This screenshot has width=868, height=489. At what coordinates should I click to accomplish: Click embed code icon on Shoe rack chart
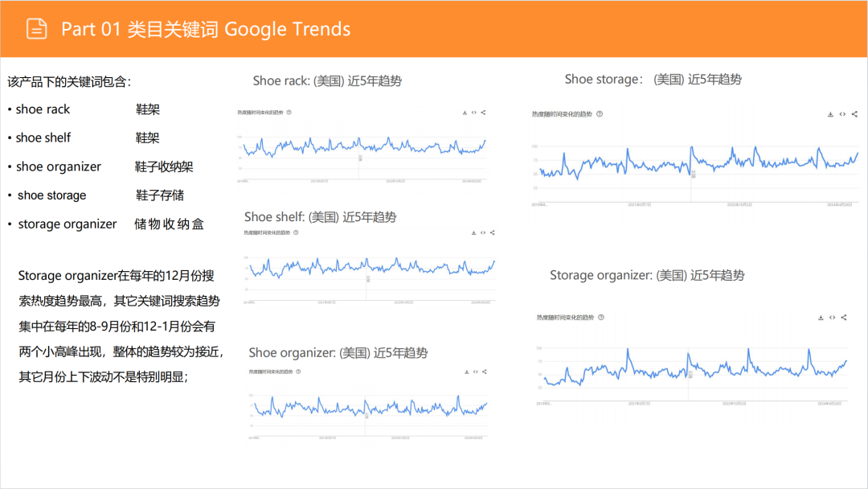pos(474,113)
